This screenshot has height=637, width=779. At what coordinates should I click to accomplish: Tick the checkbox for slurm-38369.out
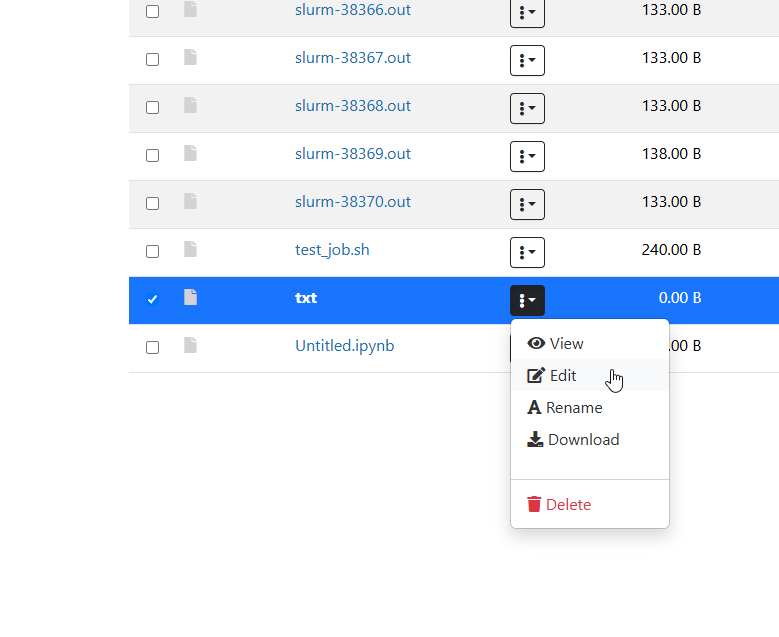pyautogui.click(x=153, y=156)
